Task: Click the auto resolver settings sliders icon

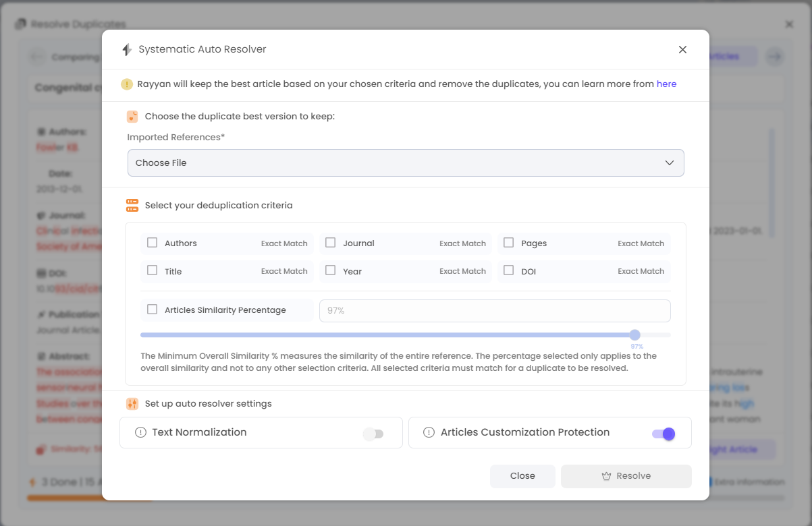Action: [x=132, y=404]
